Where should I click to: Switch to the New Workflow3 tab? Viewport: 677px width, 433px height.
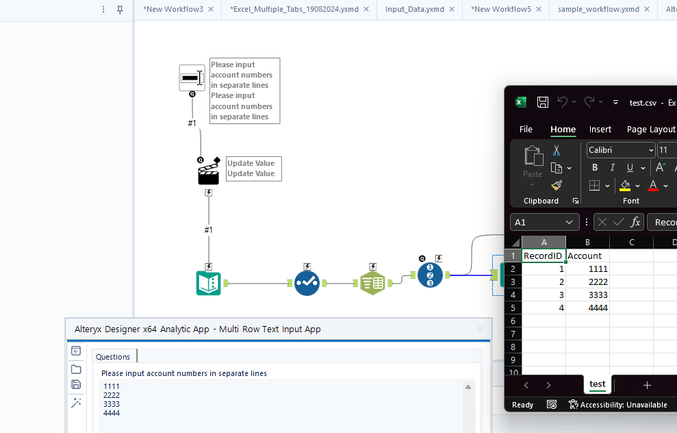tap(173, 9)
